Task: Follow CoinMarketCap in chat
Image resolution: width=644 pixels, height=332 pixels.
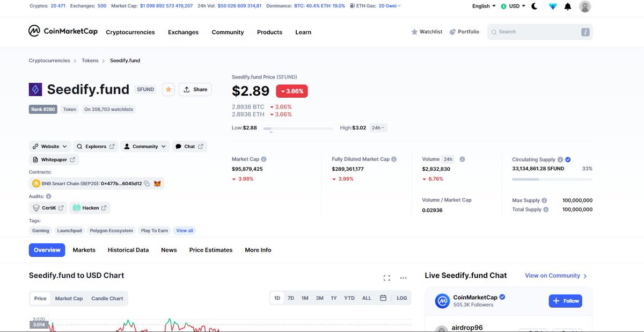Action: point(565,301)
